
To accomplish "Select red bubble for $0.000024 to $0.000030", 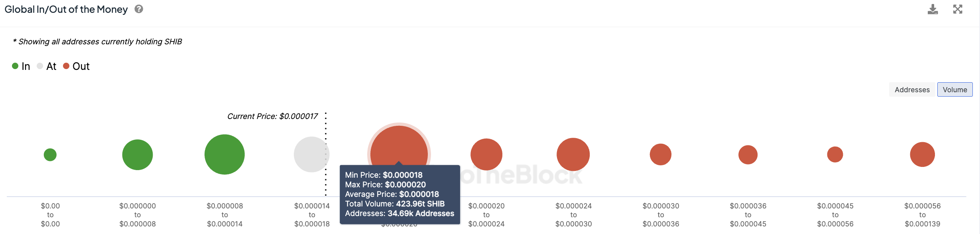I will [x=573, y=155].
